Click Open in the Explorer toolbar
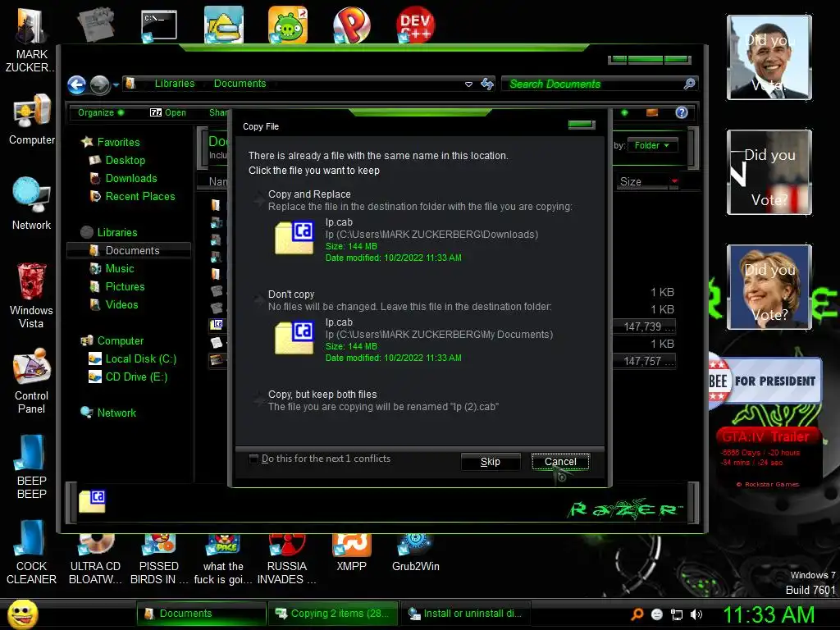The height and width of the screenshot is (630, 840). [x=167, y=112]
